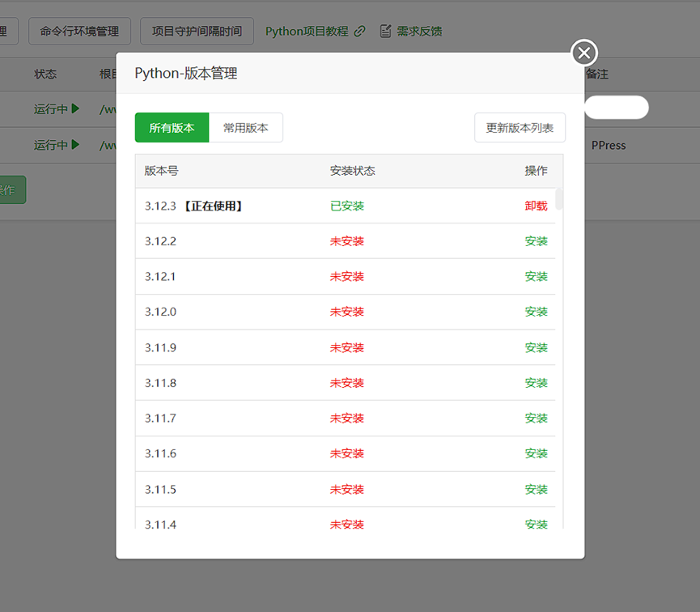Click the Python-版本管理 dialog title

[185, 73]
